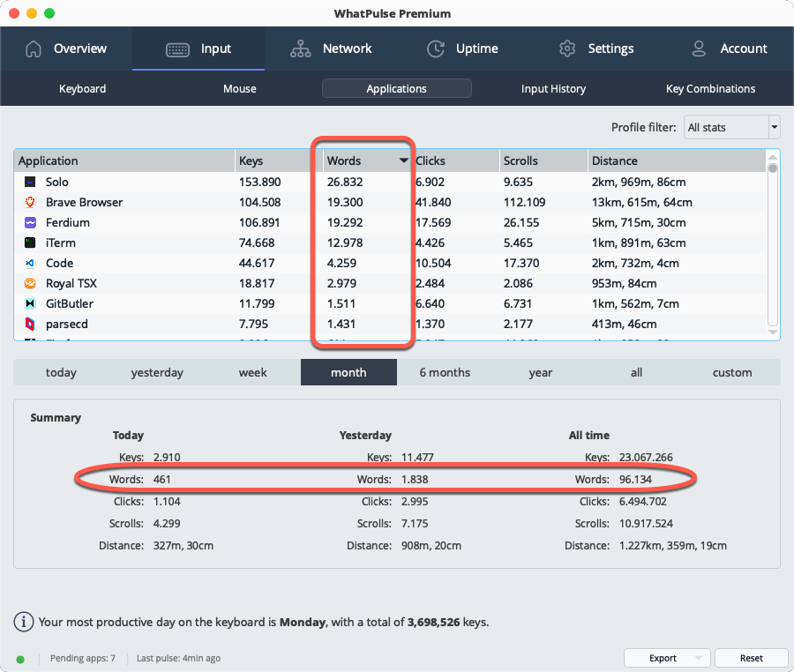
Task: Open the Mouse sub-tab
Action: [x=239, y=88]
